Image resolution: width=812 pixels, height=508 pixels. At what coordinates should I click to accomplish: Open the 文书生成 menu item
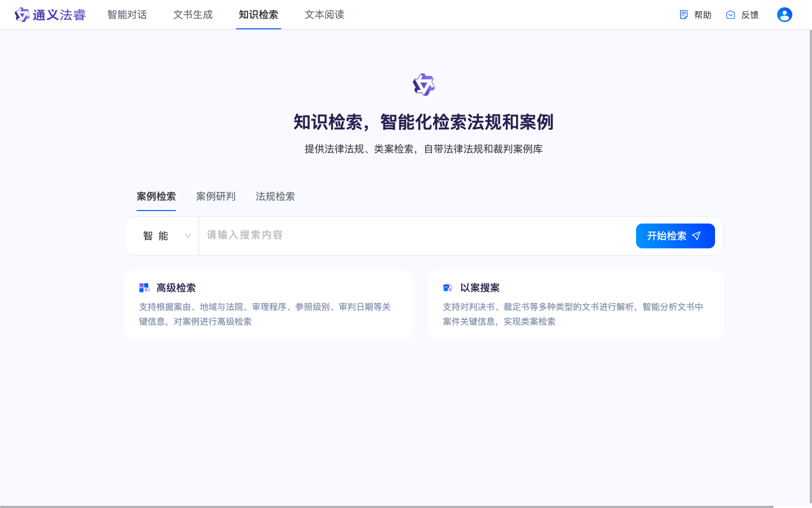[193, 15]
